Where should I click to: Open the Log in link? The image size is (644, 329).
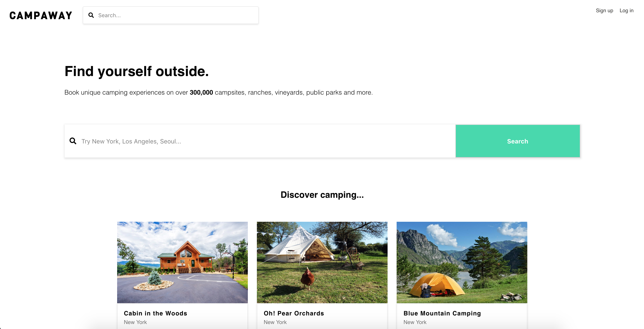tap(626, 10)
